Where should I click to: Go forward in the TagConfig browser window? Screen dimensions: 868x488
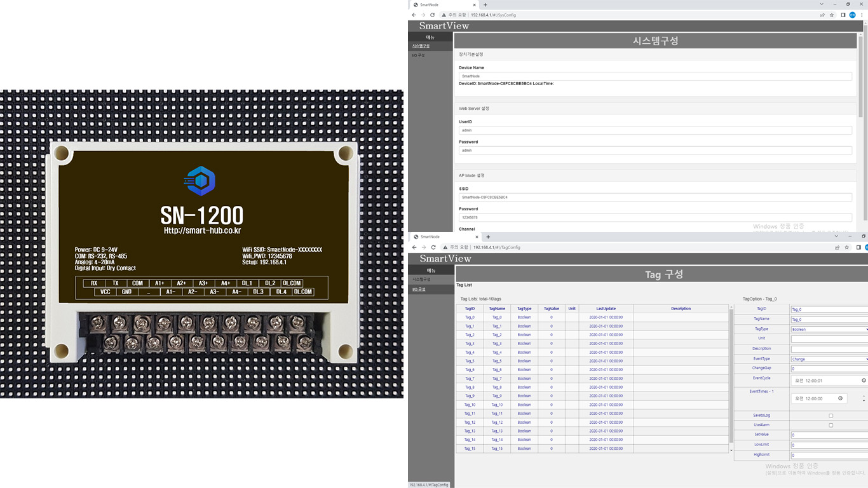click(x=424, y=247)
